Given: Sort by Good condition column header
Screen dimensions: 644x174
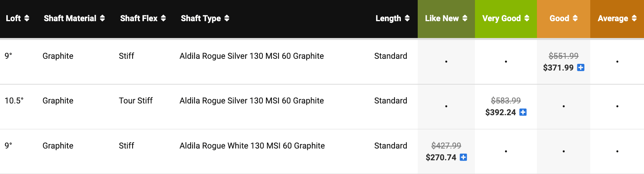Looking at the screenshot, I should [x=559, y=18].
